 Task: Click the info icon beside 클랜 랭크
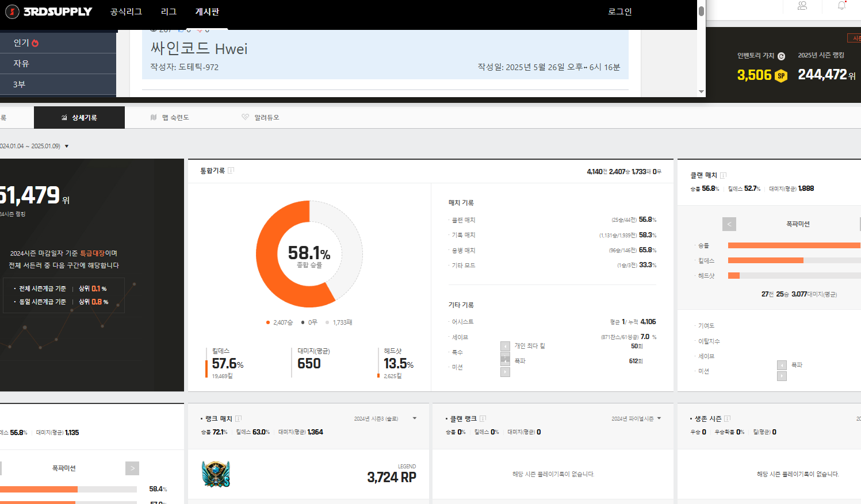click(483, 419)
